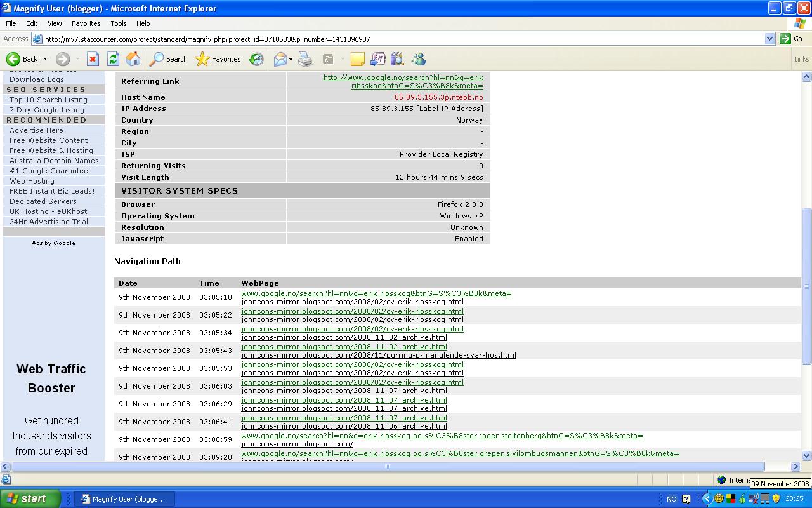Open the Search pane from the toolbar
Image resolution: width=812 pixels, height=508 pixels.
point(169,59)
